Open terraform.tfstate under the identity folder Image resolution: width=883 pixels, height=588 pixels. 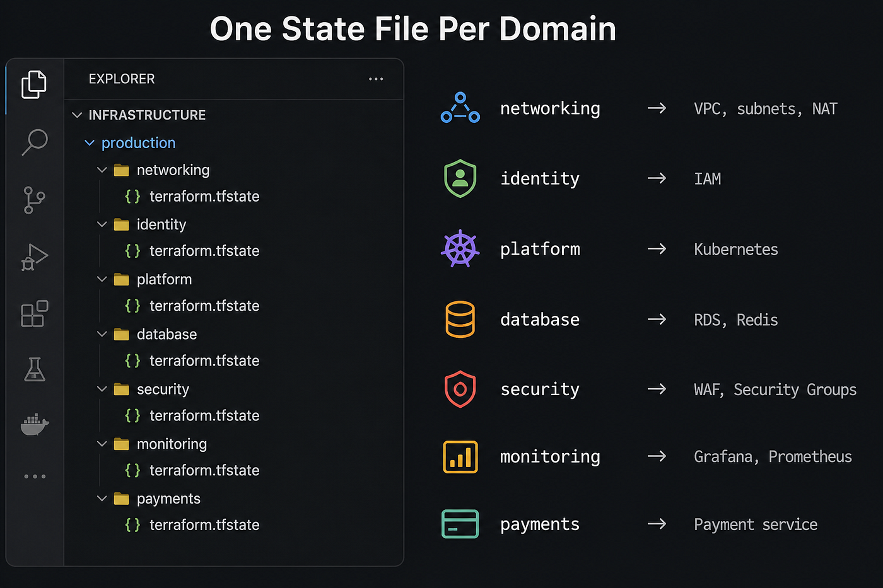click(204, 251)
